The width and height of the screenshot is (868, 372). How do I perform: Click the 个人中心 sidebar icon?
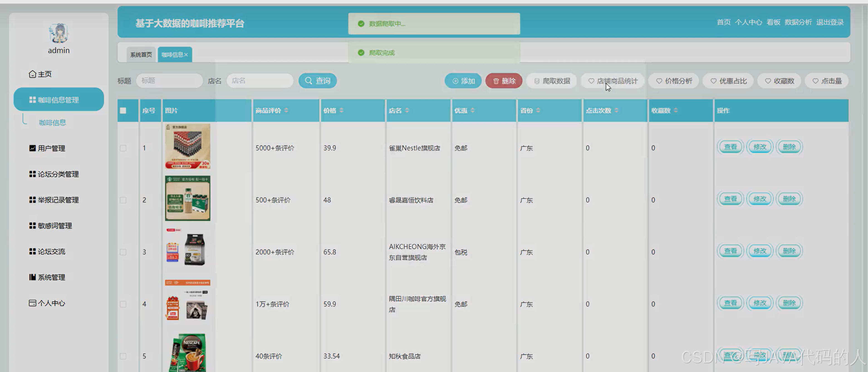click(32, 303)
